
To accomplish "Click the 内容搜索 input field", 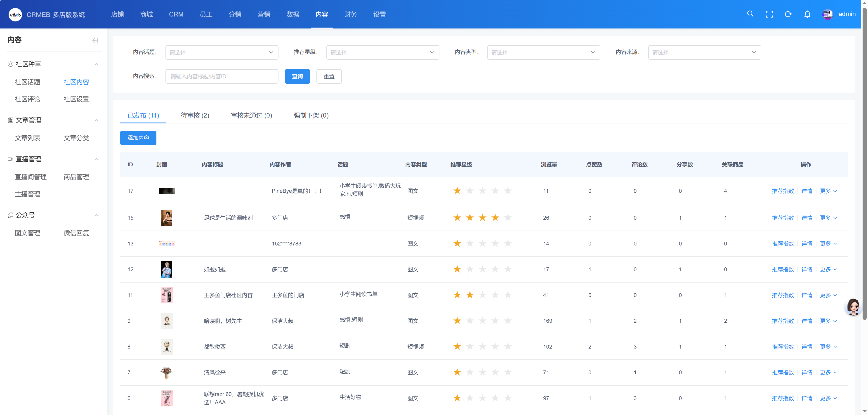I will coord(222,76).
